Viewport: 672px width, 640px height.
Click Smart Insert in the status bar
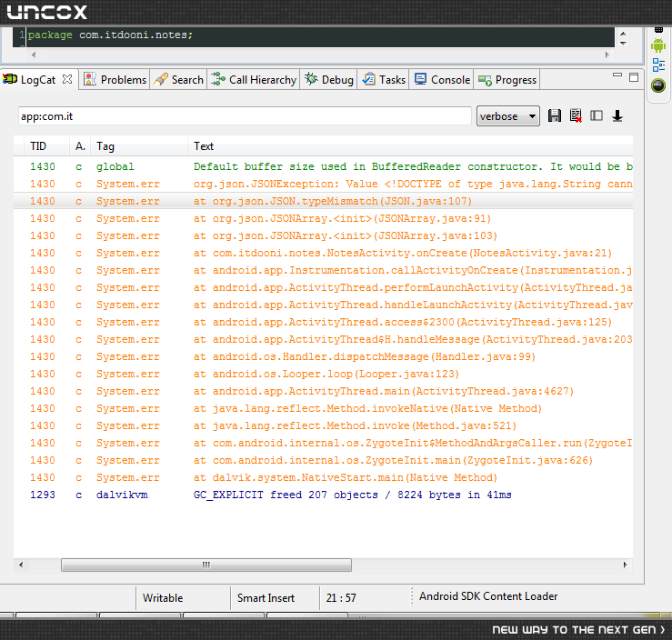[x=266, y=597]
